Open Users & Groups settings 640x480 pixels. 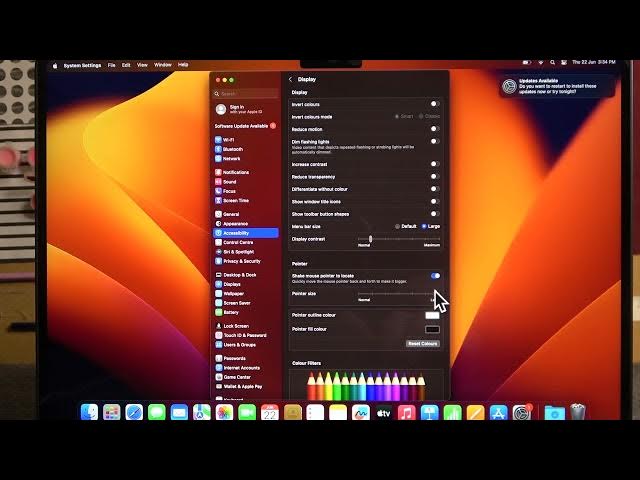click(x=236, y=345)
